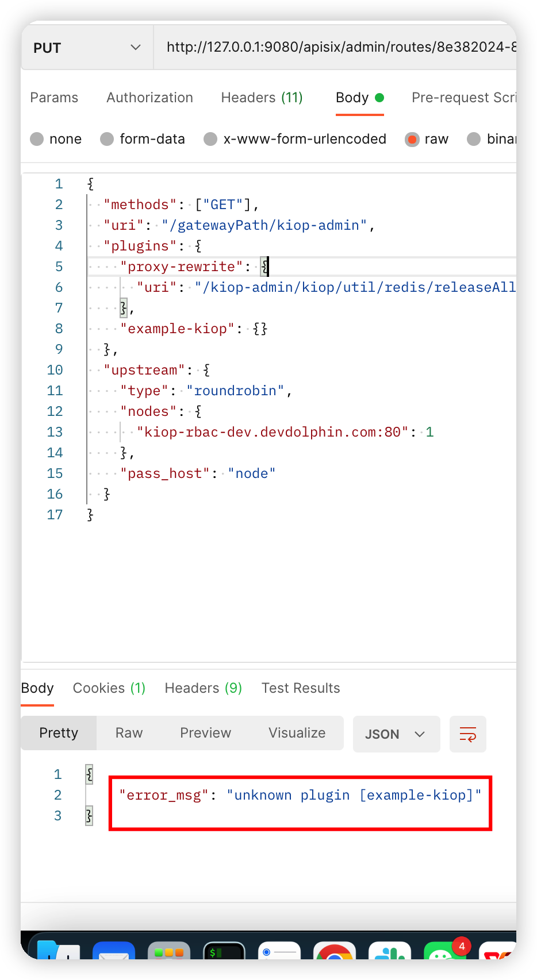Select the response Body tab
The height and width of the screenshot is (980, 537).
[x=37, y=688]
